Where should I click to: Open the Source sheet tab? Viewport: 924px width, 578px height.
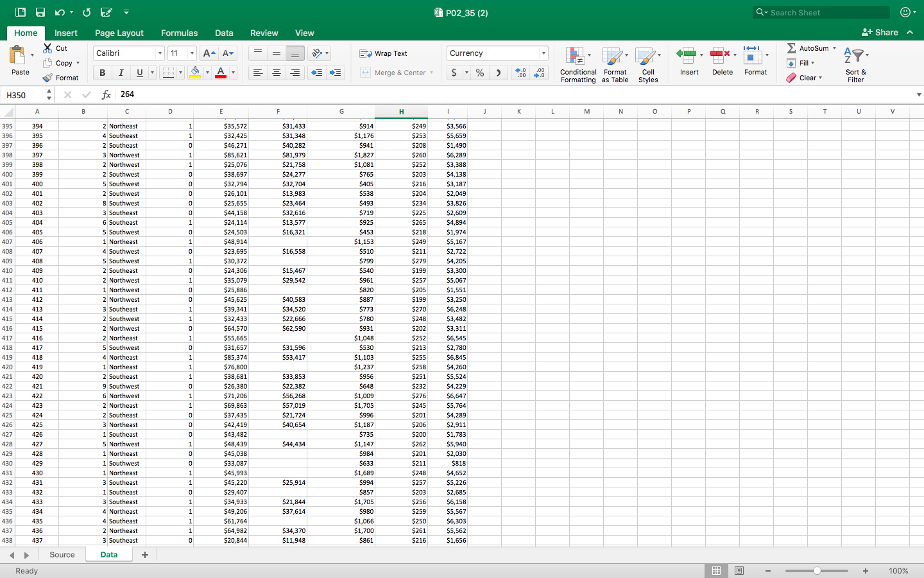tap(62, 555)
